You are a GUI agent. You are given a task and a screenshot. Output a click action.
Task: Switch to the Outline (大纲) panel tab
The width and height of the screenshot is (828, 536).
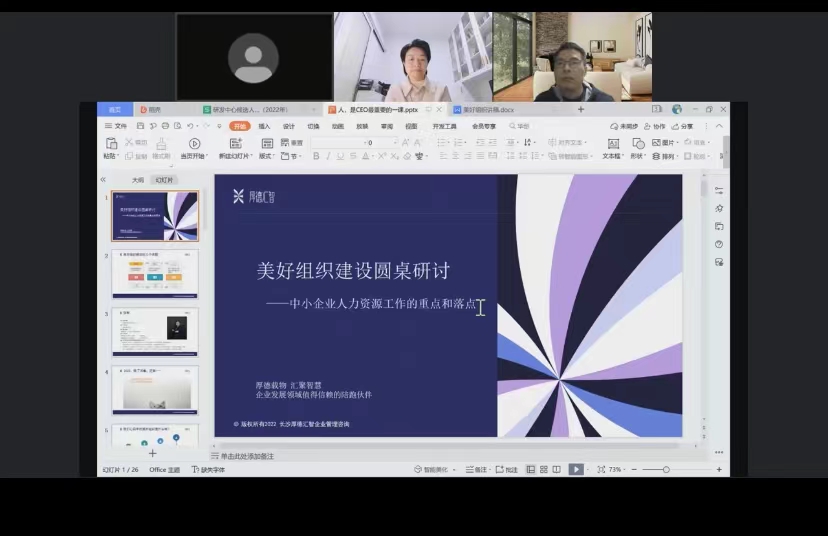(138, 180)
